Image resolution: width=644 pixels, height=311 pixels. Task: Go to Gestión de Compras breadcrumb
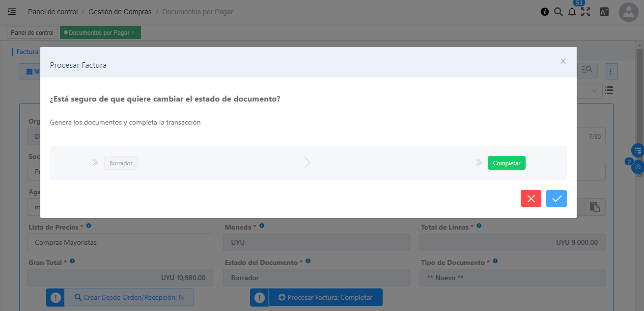[x=120, y=12]
